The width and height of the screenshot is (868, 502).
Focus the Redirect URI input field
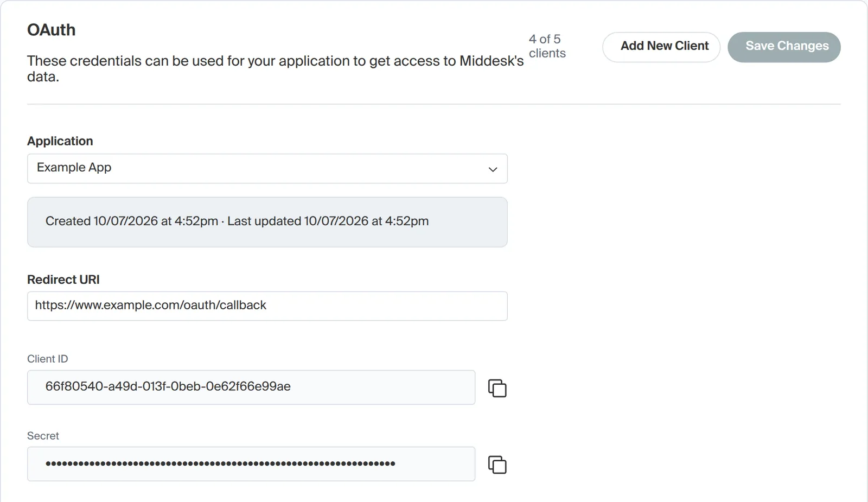pos(267,306)
